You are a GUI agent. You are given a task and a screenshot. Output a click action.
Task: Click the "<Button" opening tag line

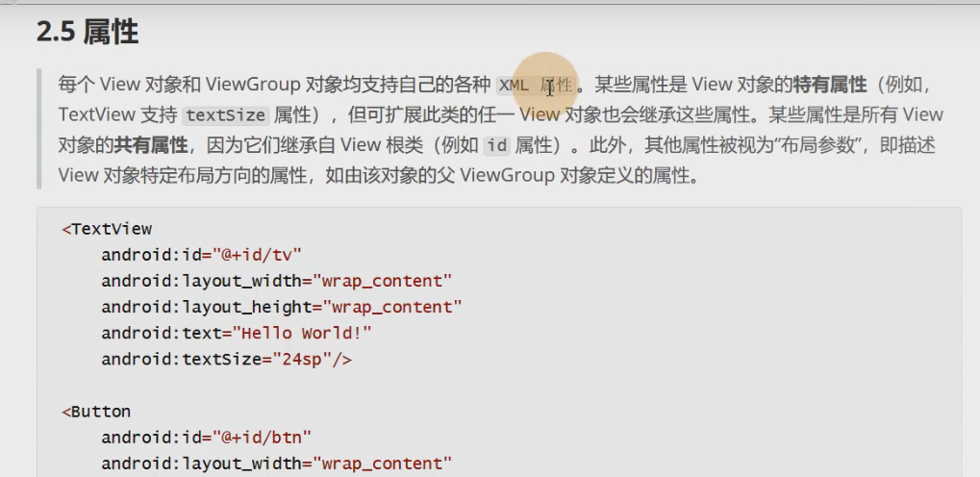coord(96,412)
